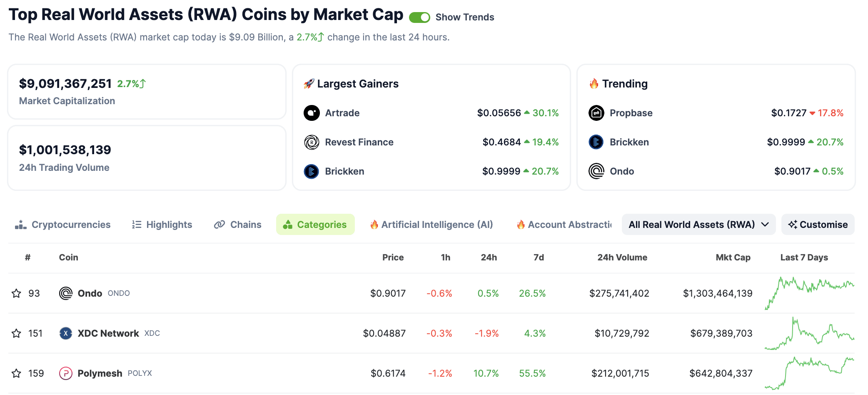Click the Ondo coin logo icon

click(65, 293)
